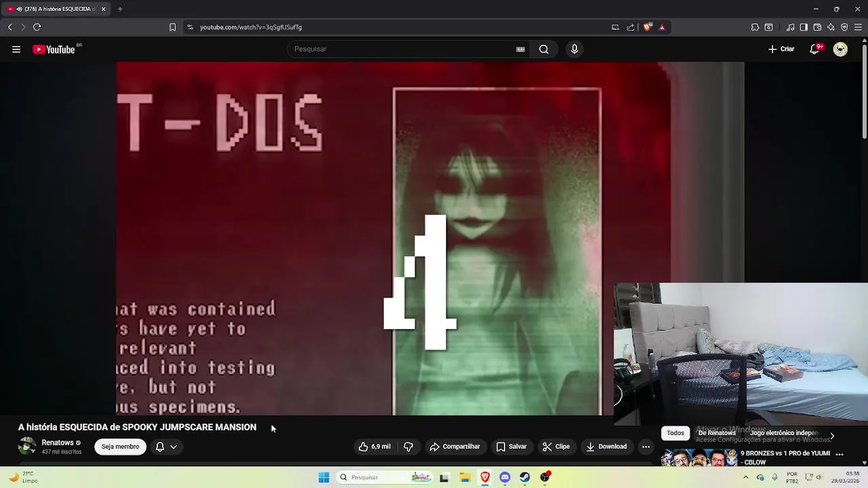Switch to the YouTube browser tab
Screen dimensions: 868x488
pyautogui.click(x=54, y=9)
